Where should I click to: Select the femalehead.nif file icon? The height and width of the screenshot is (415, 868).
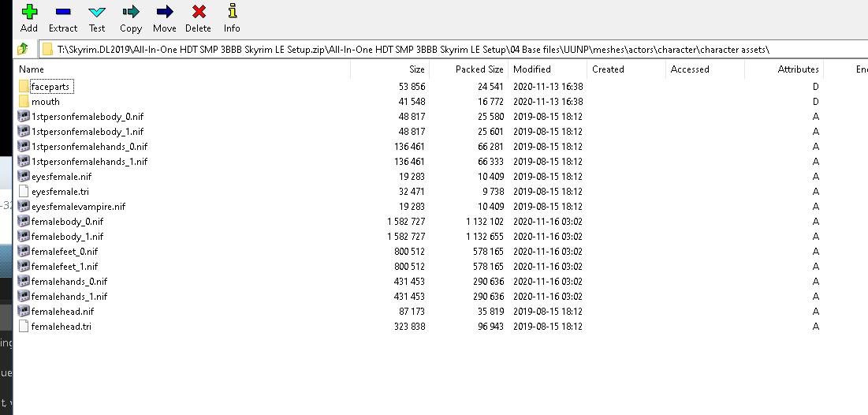click(x=23, y=311)
